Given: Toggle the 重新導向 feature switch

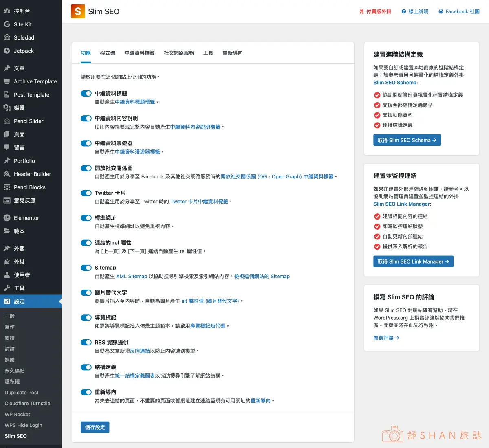Looking at the screenshot, I should (86, 392).
